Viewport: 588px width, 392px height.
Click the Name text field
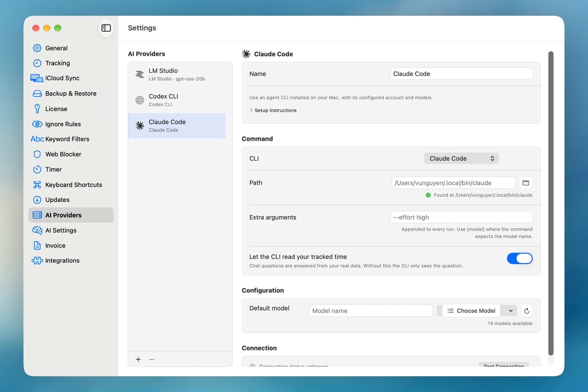pyautogui.click(x=461, y=74)
